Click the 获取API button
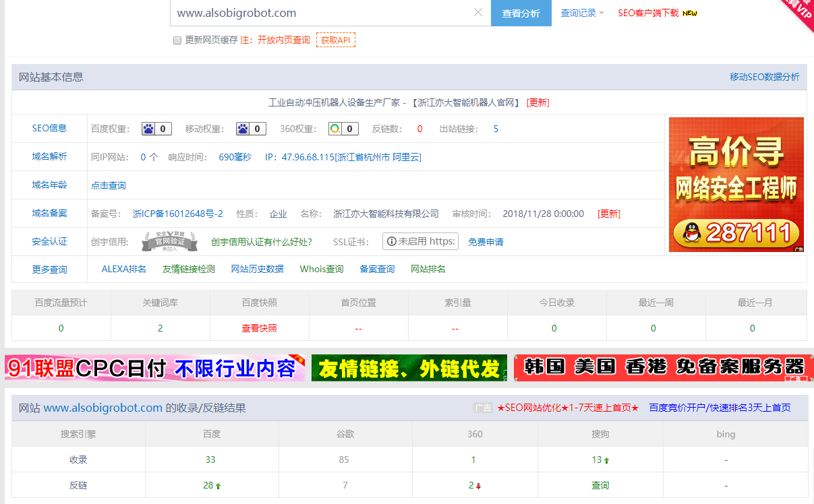This screenshot has height=504, width=814. click(x=335, y=40)
